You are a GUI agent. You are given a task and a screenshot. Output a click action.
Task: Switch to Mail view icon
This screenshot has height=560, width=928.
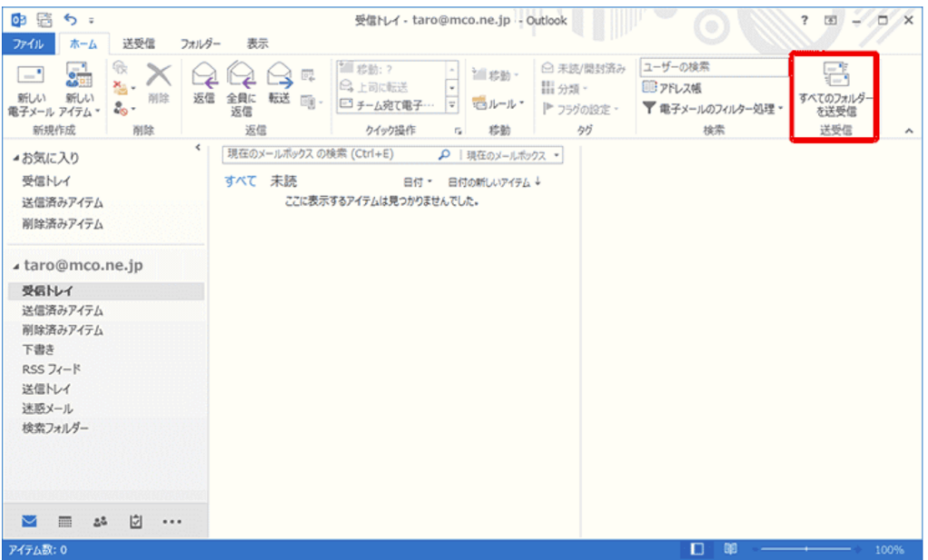pos(29,522)
